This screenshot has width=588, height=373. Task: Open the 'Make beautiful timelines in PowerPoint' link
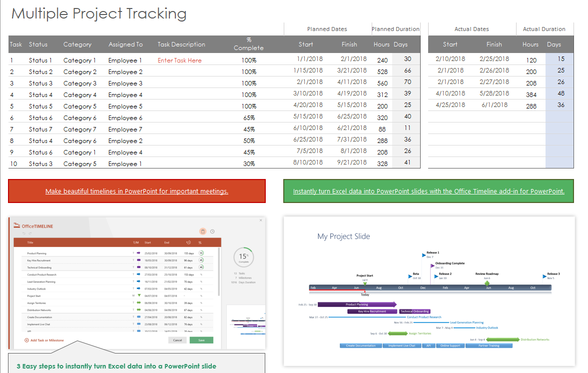click(x=137, y=191)
